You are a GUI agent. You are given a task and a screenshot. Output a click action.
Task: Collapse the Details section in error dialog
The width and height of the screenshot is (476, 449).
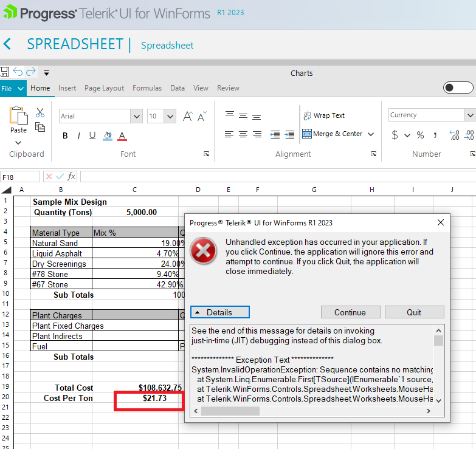(220, 312)
